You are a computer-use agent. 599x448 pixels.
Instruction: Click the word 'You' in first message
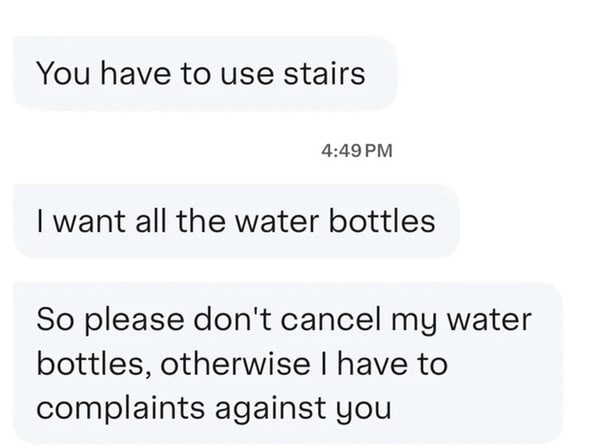click(63, 73)
